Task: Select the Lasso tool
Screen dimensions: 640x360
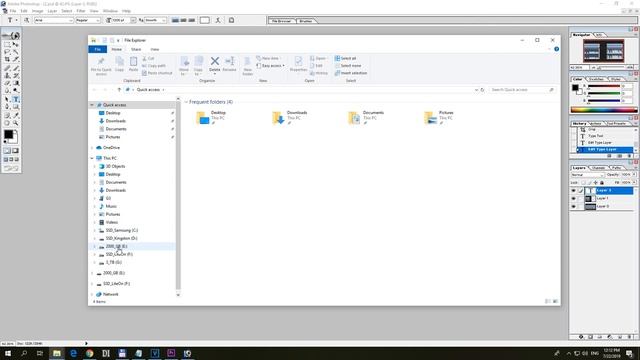Action: [x=7, y=52]
